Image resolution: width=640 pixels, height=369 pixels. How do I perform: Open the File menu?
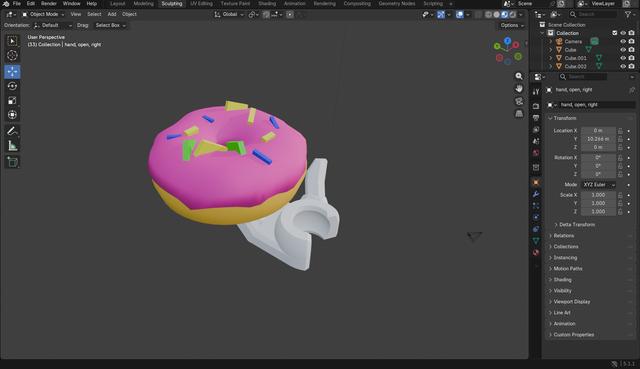coord(17,4)
